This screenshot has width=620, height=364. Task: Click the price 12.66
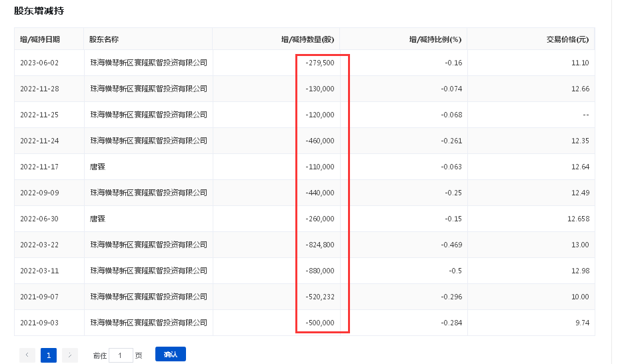[x=580, y=89]
